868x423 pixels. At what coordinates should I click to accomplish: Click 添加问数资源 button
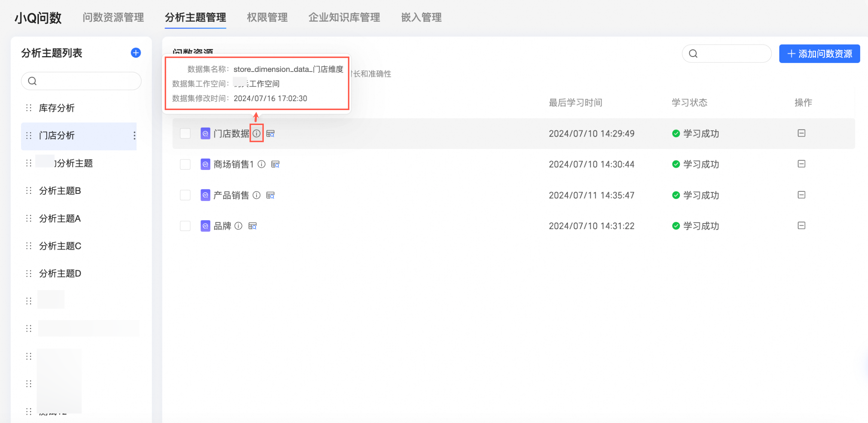click(x=819, y=54)
